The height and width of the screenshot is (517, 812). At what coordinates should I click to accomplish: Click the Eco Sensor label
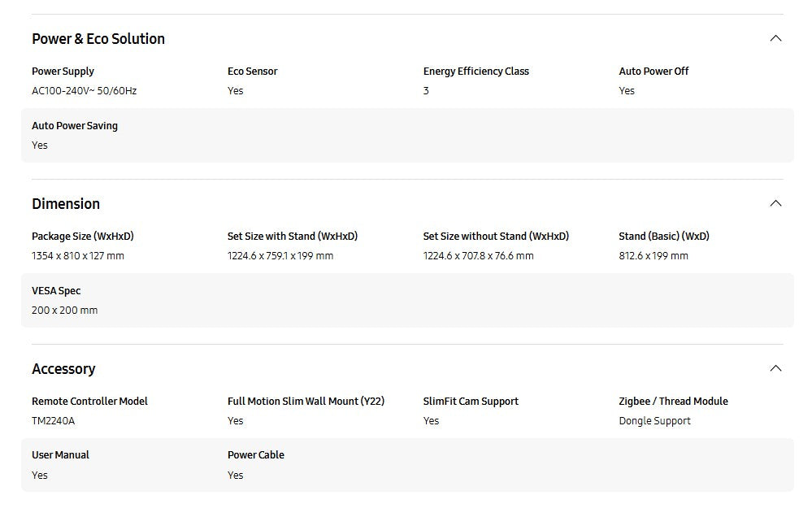point(252,72)
